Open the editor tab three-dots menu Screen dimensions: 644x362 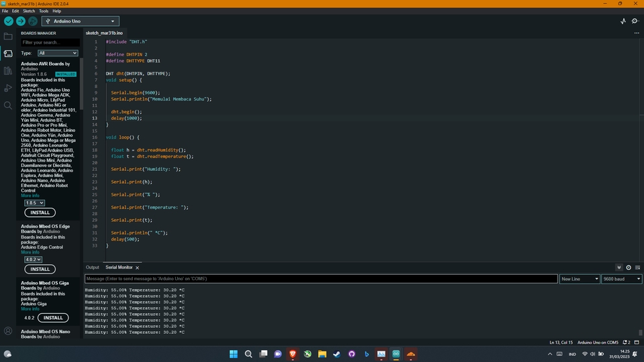tap(637, 33)
